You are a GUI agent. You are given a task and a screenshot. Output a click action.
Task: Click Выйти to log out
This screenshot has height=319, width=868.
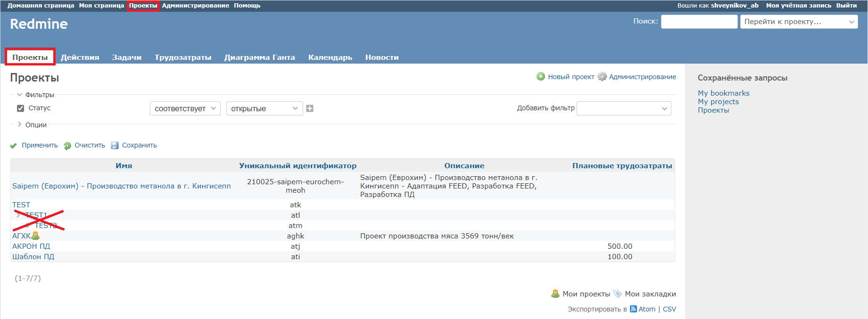point(847,6)
